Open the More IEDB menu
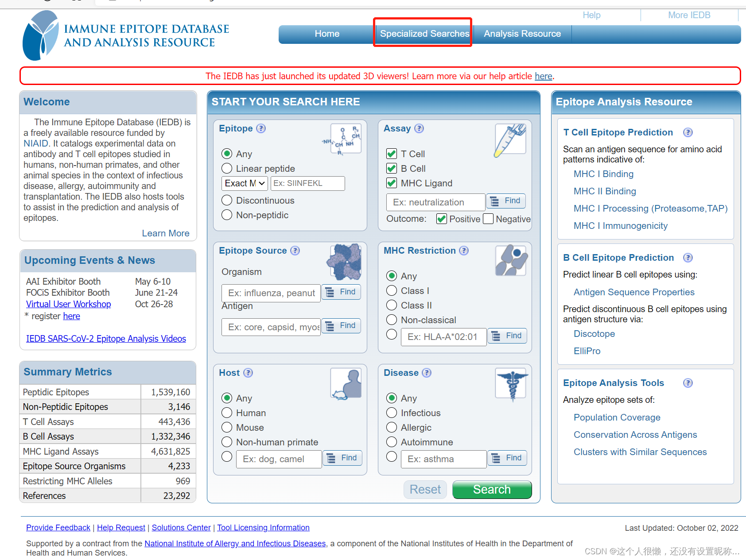This screenshot has height=560, width=746. (689, 15)
